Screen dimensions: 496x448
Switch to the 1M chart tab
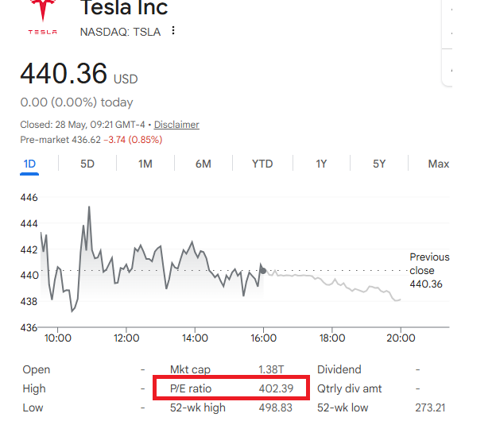tap(145, 164)
